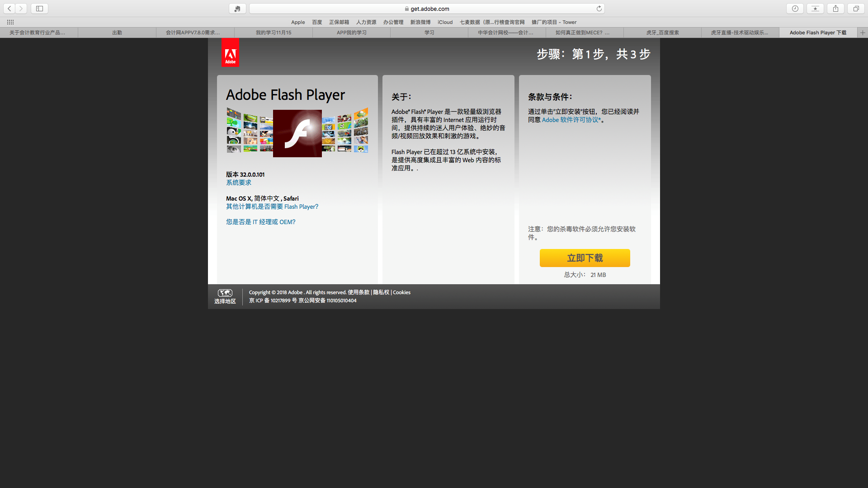Screen dimensions: 868x488
Task: Switch to the 虎牙_百度搜索 tab
Action: [662, 33]
